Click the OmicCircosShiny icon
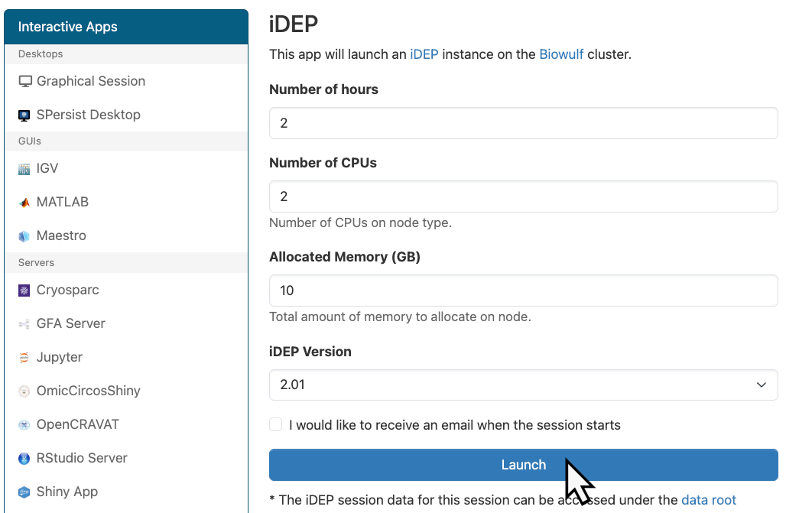 [x=24, y=391]
